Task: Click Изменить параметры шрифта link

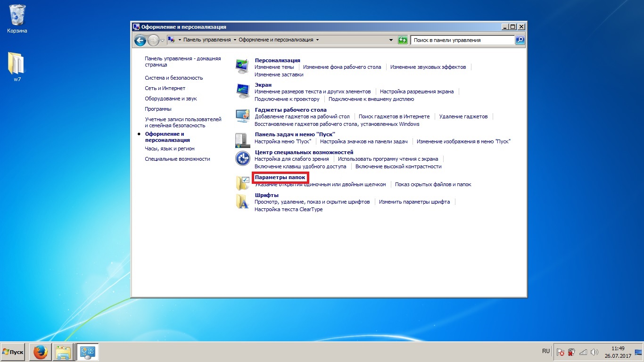Action: tap(414, 202)
